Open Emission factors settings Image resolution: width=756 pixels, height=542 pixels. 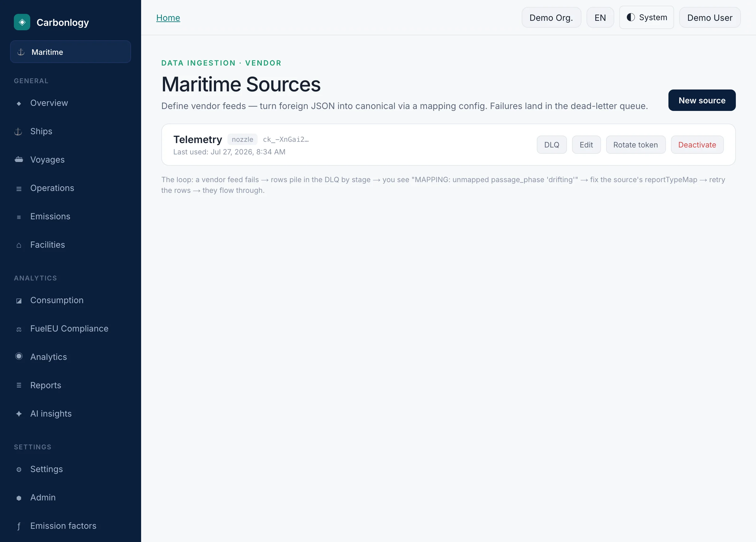coord(70,526)
